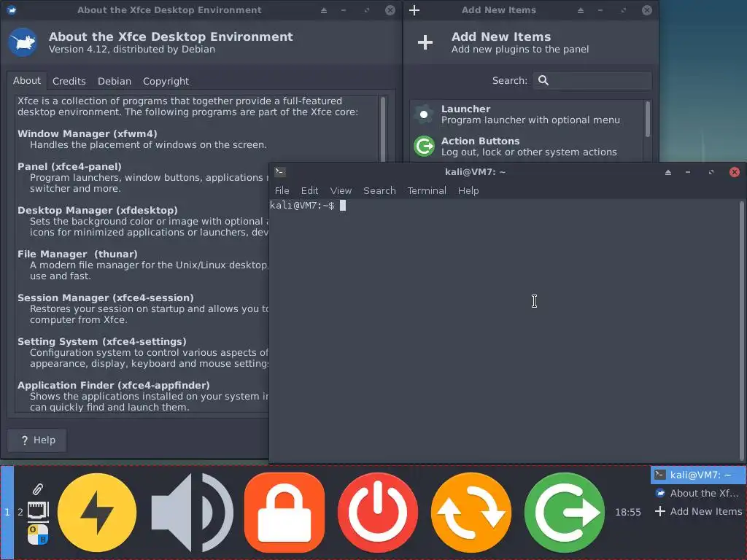Click the orange lock screen button
The width and height of the screenshot is (747, 560).
pyautogui.click(x=285, y=513)
